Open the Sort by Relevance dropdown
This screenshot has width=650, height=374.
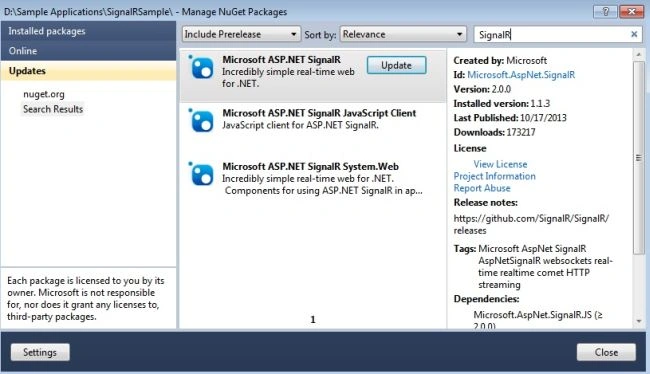click(x=403, y=34)
